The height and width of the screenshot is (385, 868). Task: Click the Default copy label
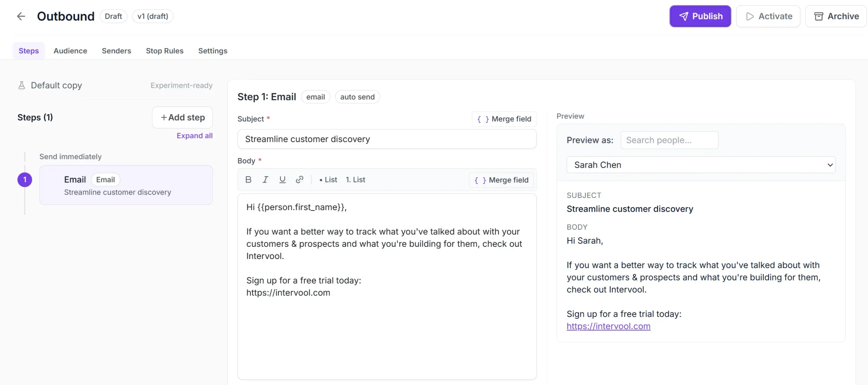click(56, 85)
